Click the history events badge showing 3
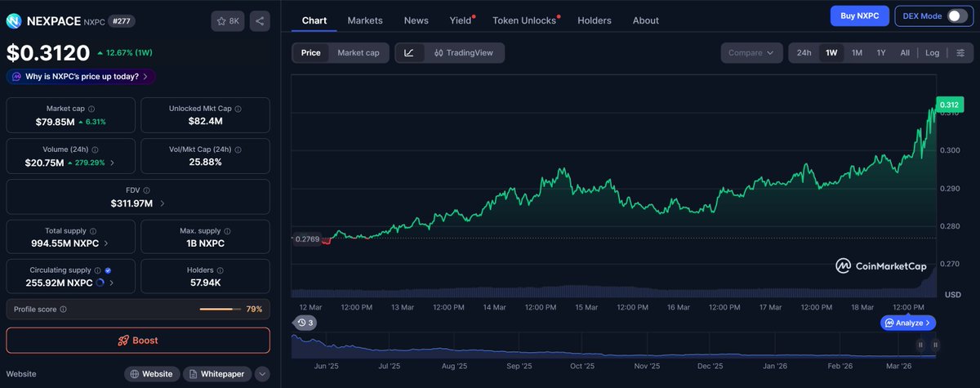 coord(305,323)
